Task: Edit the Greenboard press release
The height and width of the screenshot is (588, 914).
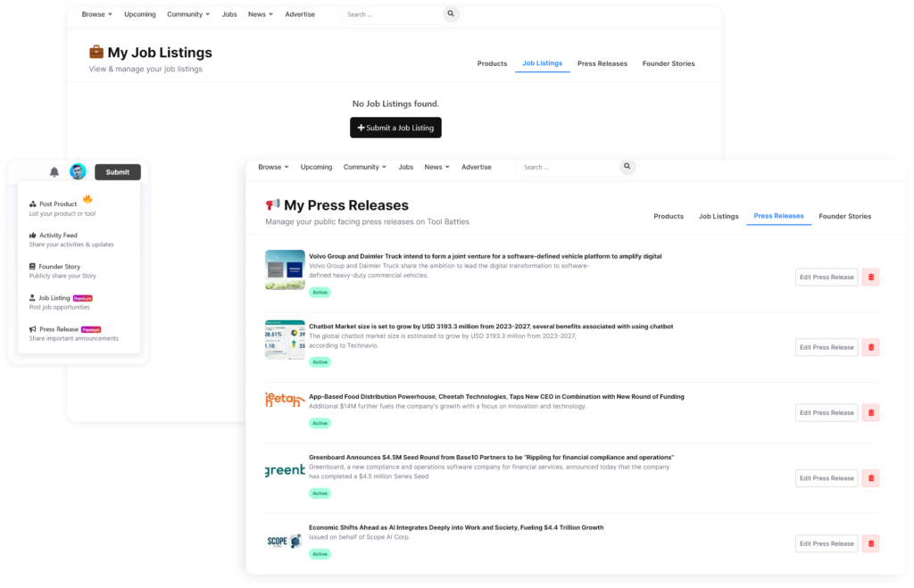Action: click(827, 478)
